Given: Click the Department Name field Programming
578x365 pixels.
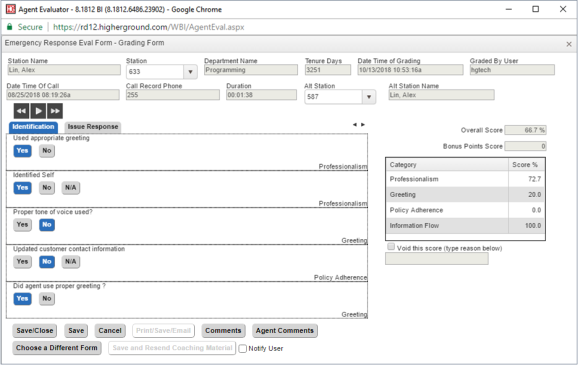Looking at the screenshot, I should [251, 70].
